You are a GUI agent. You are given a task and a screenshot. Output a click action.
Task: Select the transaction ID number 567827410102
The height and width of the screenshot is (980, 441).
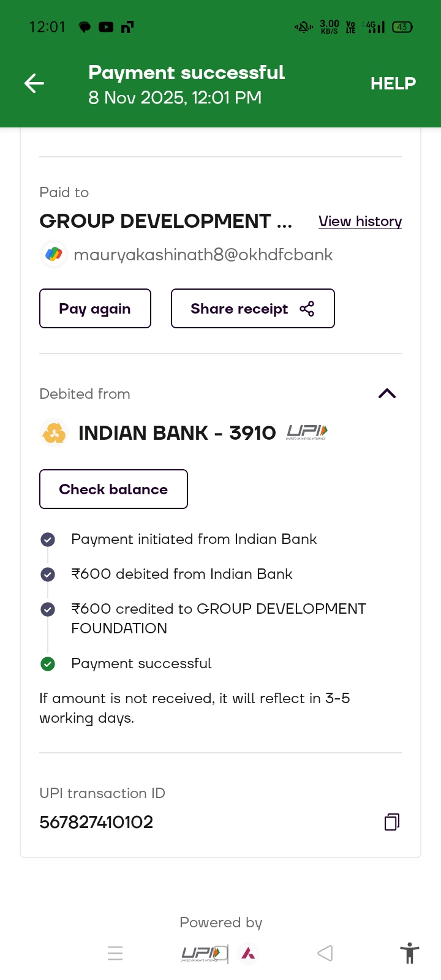(x=96, y=822)
